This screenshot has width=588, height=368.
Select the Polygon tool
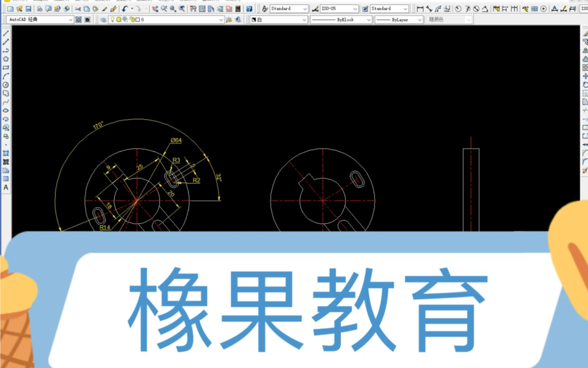tap(6, 59)
